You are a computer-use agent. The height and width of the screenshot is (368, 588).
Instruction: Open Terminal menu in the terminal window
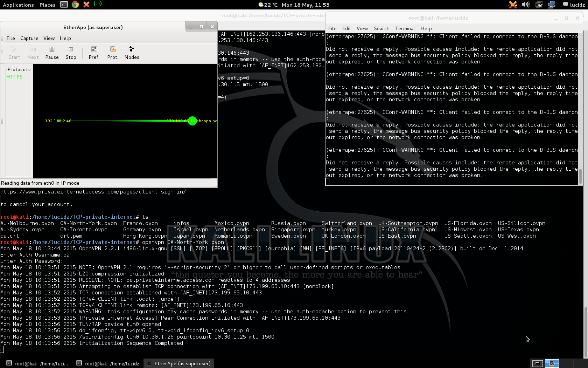coord(405,28)
